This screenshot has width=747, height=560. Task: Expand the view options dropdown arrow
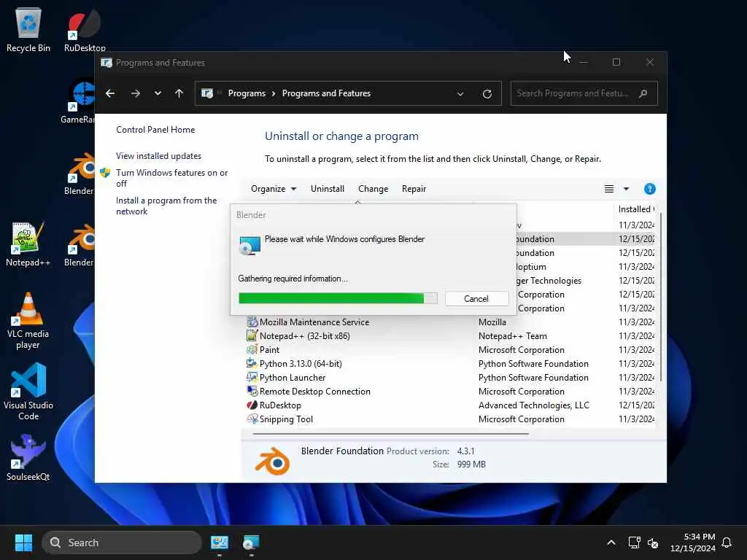coord(626,189)
